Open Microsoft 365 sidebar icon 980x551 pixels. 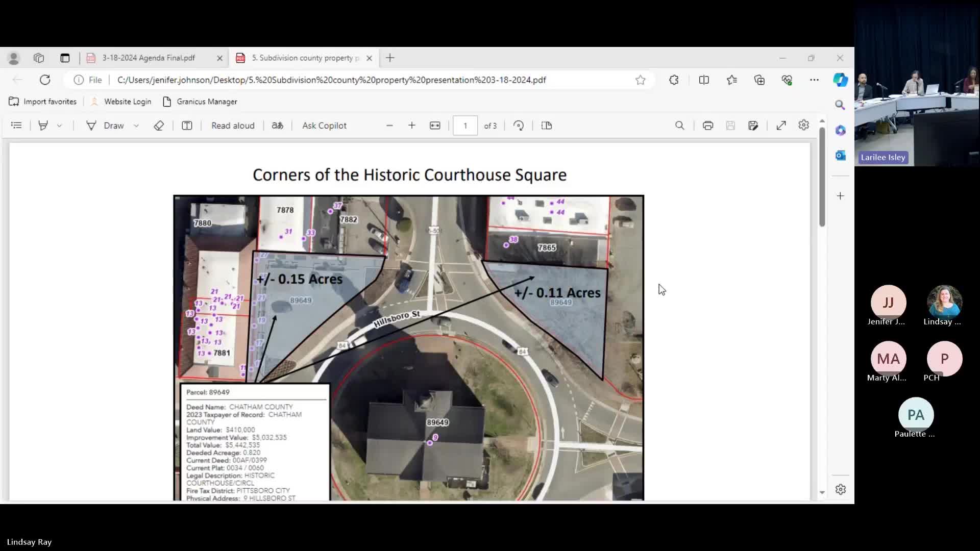[x=840, y=131]
